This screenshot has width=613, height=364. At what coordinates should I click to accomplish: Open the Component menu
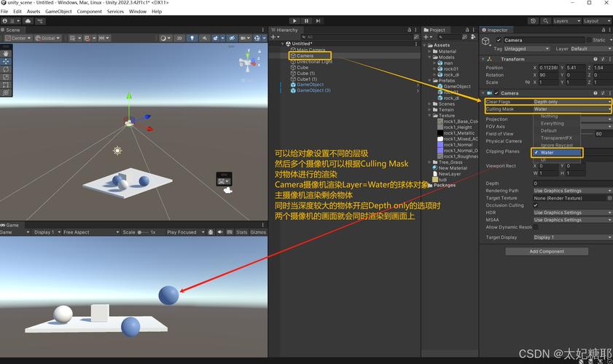(89, 12)
